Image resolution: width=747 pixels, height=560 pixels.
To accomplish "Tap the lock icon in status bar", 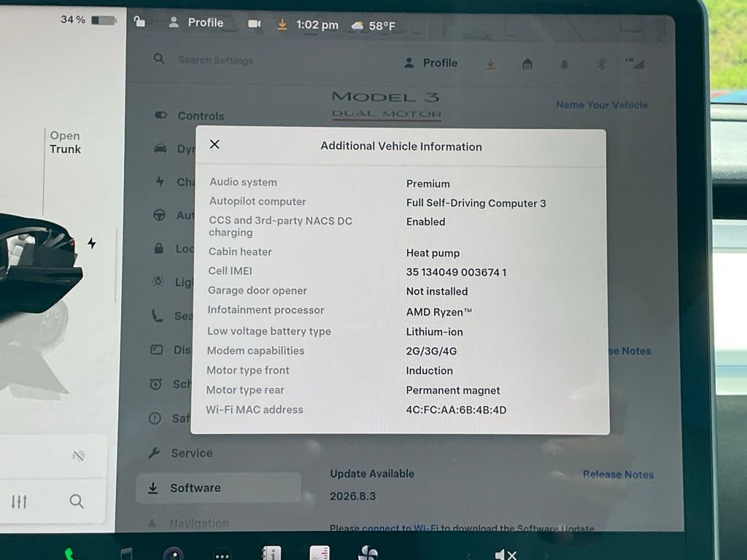I will pyautogui.click(x=139, y=23).
